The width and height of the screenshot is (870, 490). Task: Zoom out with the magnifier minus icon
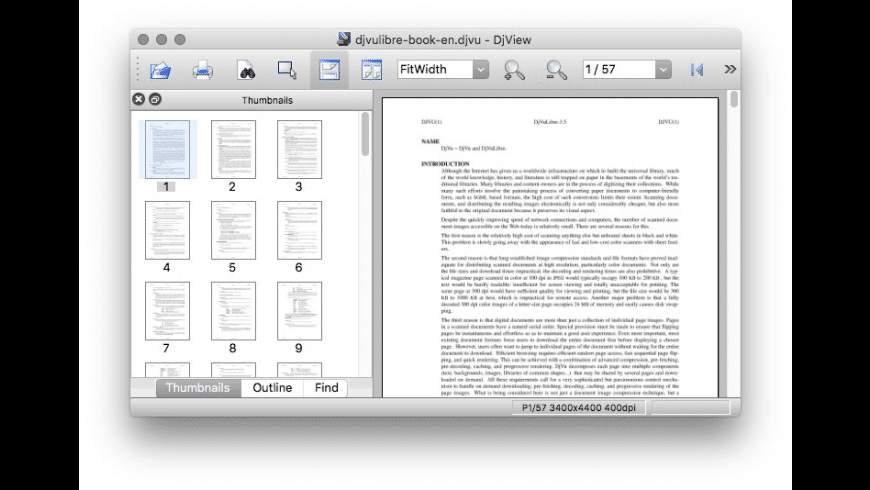click(556, 70)
